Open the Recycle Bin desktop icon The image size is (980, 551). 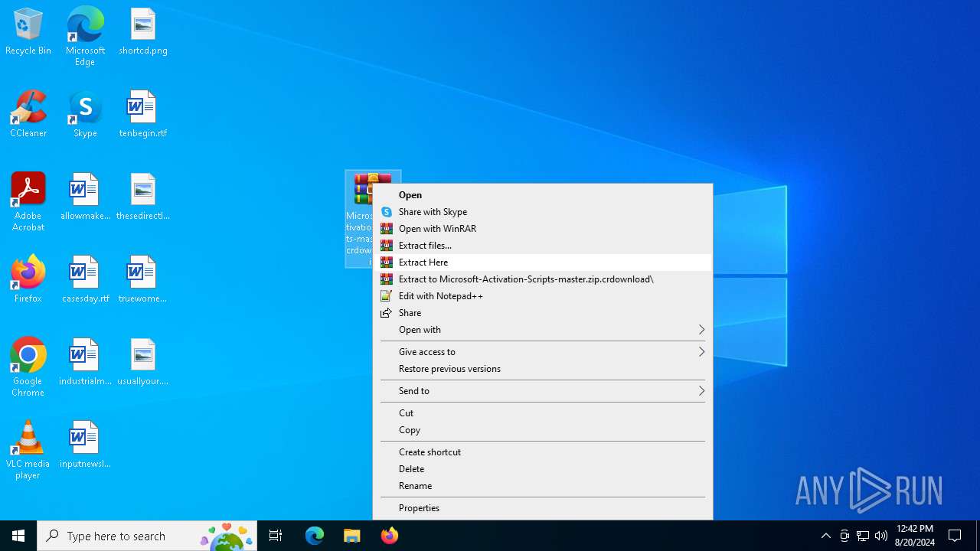(28, 32)
